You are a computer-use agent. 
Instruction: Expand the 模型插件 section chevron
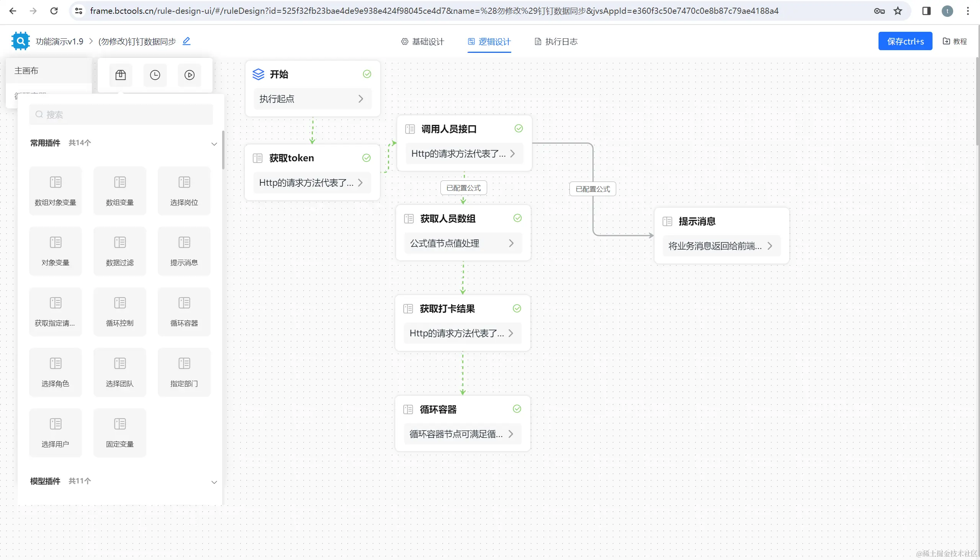point(214,482)
